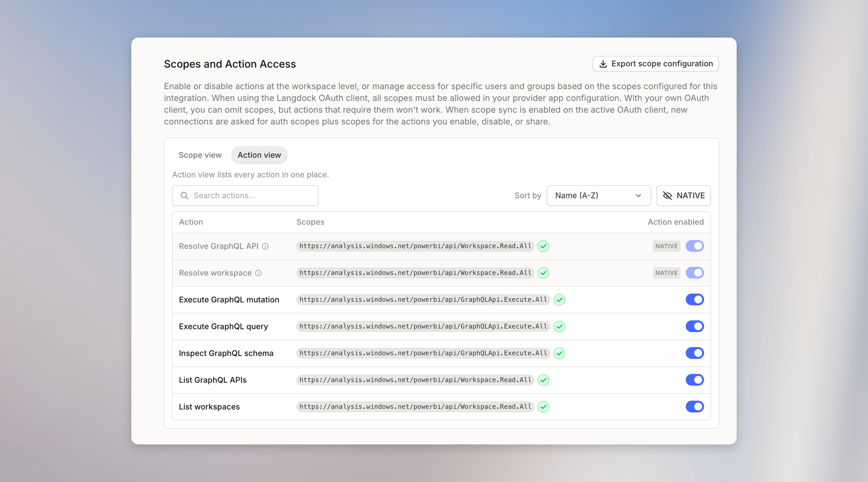
Task: Click the download icon in Export scope configuration
Action: tap(603, 64)
